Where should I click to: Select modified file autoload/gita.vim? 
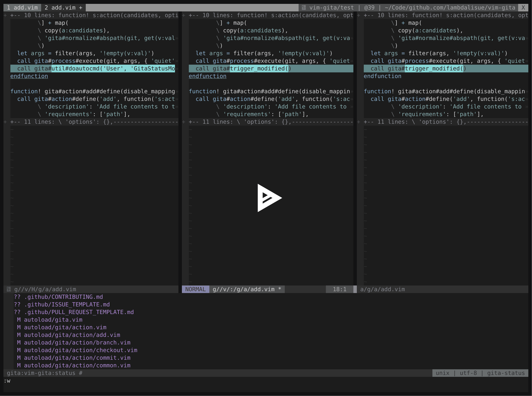[x=50, y=320]
